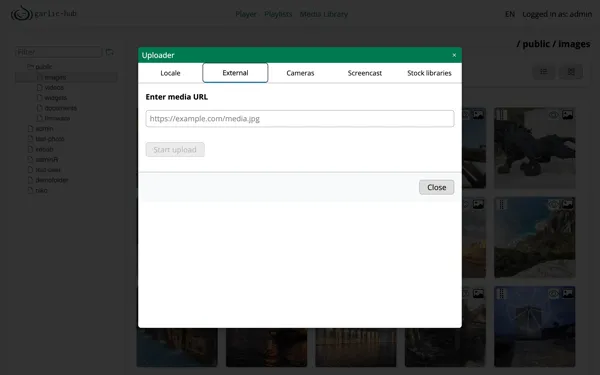Open the Playlists menu item
Image resolution: width=600 pixels, height=375 pixels.
click(x=278, y=14)
